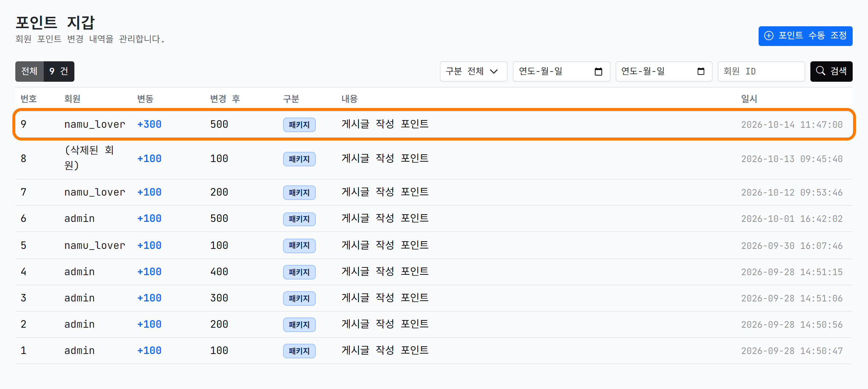Click the 패키지 badge in row 9
This screenshot has width=868, height=389.
(x=299, y=125)
